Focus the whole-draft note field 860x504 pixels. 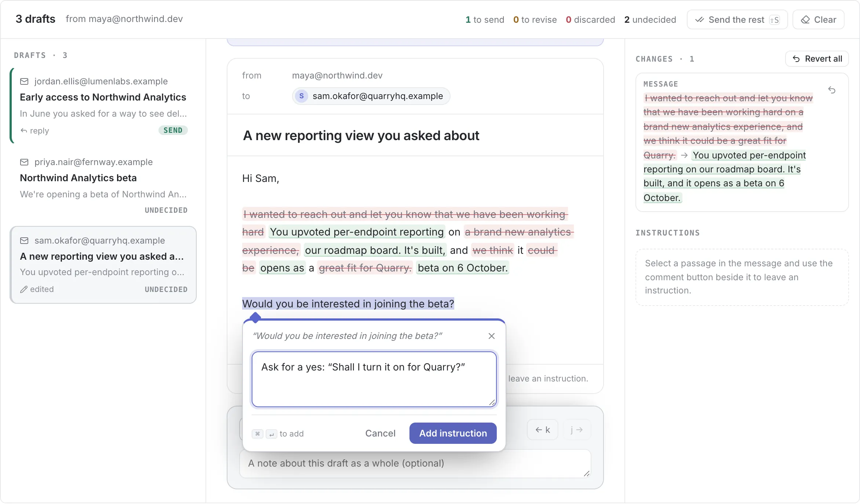(415, 464)
